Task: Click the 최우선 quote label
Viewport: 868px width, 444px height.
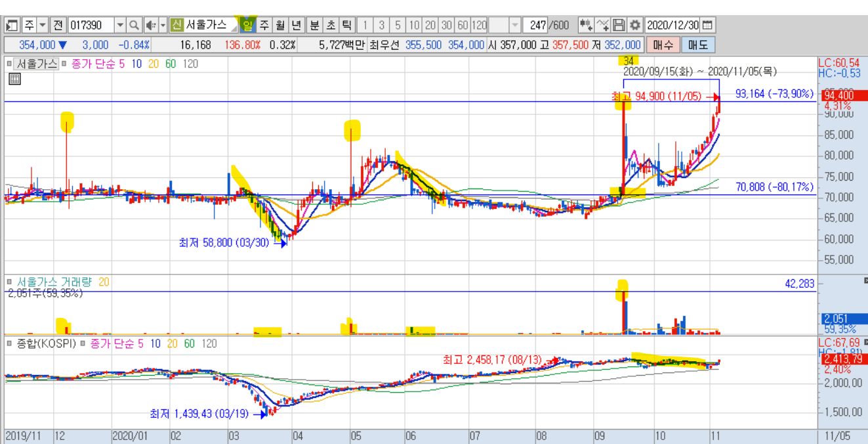Action: point(384,45)
